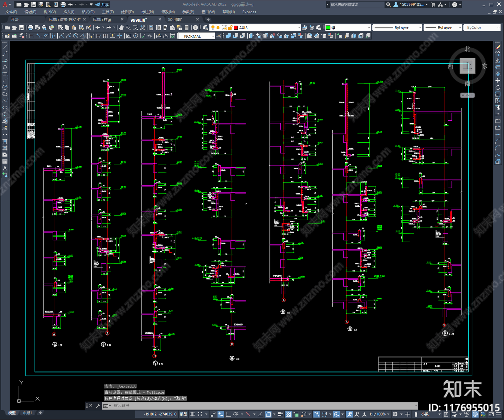
Task: Click the Save icon in quick access toolbar
Action: click(33, 4)
